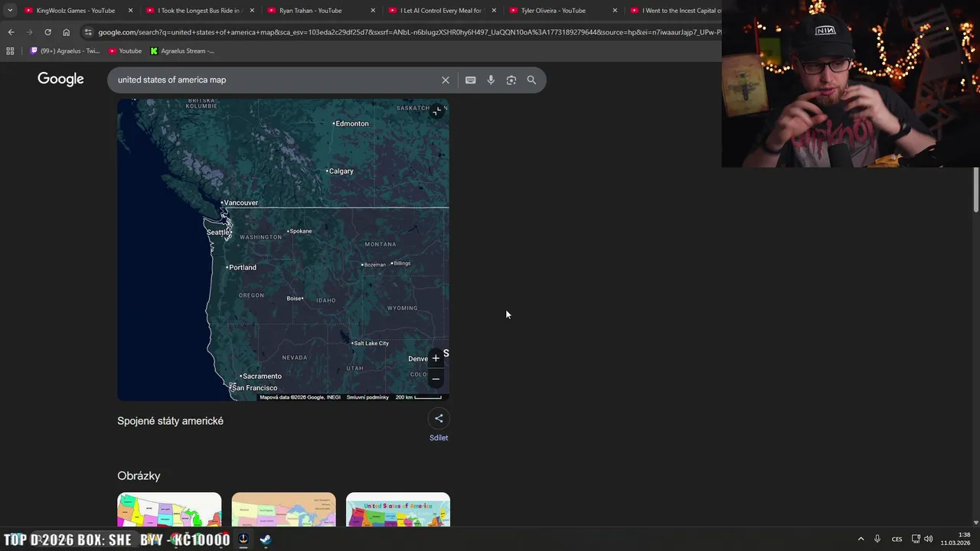Viewport: 980px width, 551px height.
Task: Click the Obrázky section heading
Action: point(139,476)
